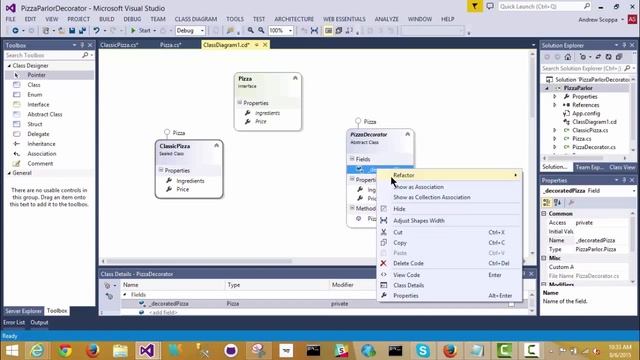Collapse Fields section in PizzaDecorator shape
The width and height of the screenshot is (640, 360).
coord(352,159)
